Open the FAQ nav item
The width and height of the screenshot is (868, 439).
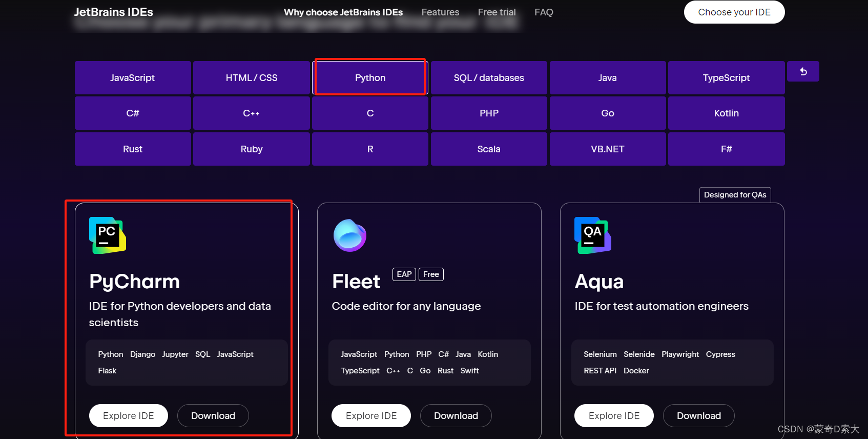(x=544, y=12)
